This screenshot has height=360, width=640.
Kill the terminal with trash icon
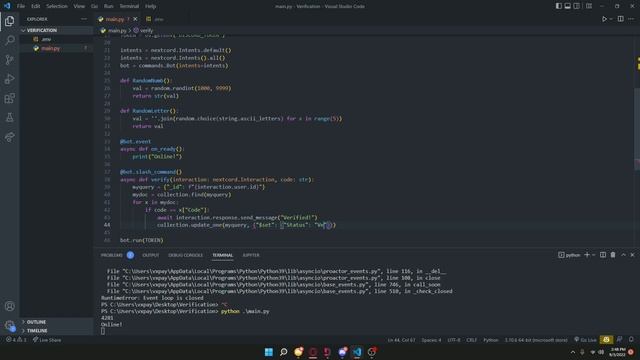pyautogui.click(x=613, y=255)
